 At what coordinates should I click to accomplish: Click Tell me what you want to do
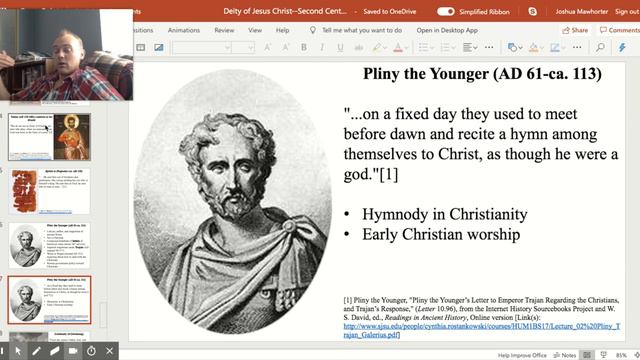[362, 30]
